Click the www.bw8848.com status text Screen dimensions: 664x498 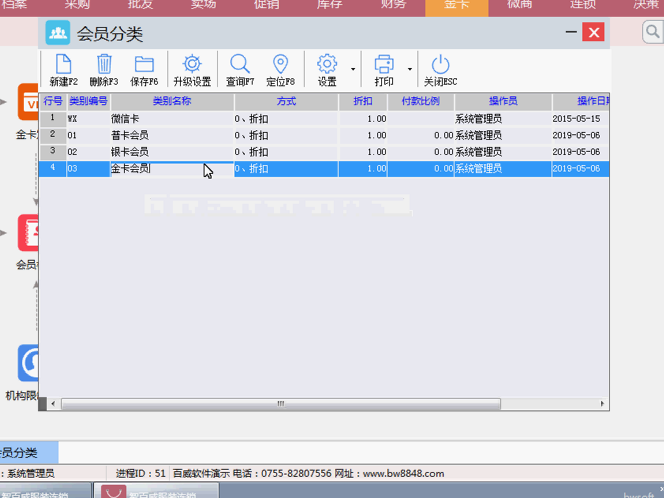403,473
